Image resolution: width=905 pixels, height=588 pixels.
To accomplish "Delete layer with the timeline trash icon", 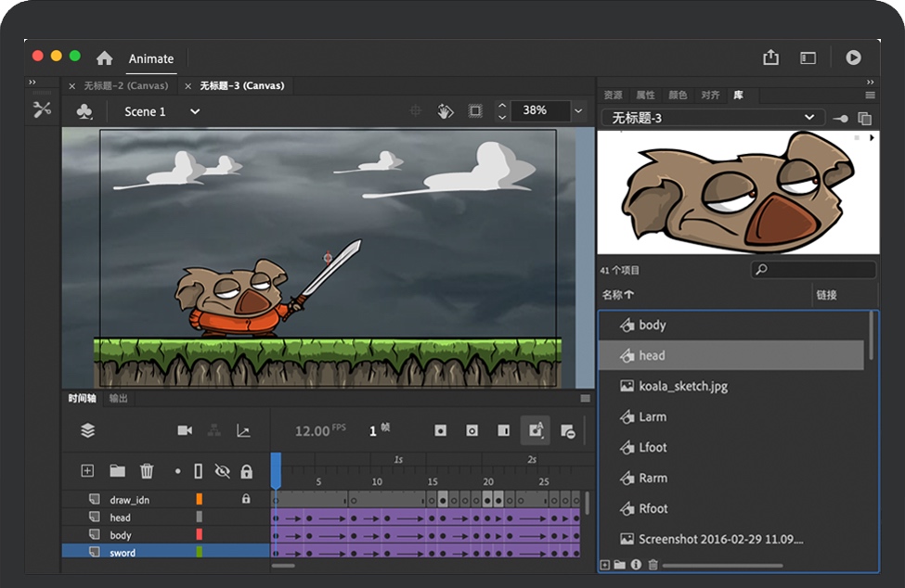I will click(x=147, y=471).
